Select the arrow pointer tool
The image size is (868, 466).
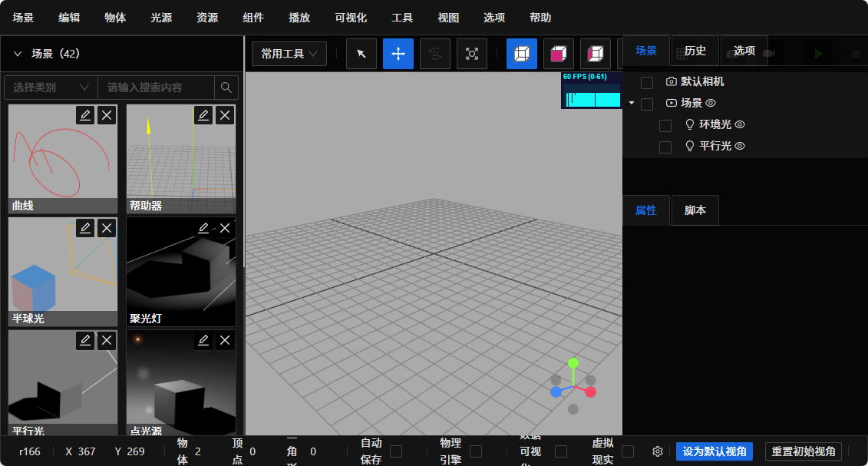[x=361, y=54]
